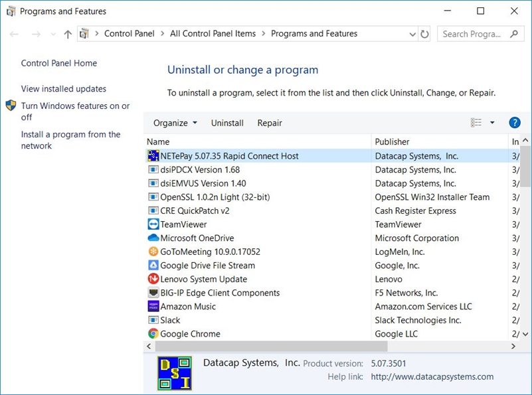Click the Google Drive File Stream icon
532x395 pixels.
[x=153, y=265]
